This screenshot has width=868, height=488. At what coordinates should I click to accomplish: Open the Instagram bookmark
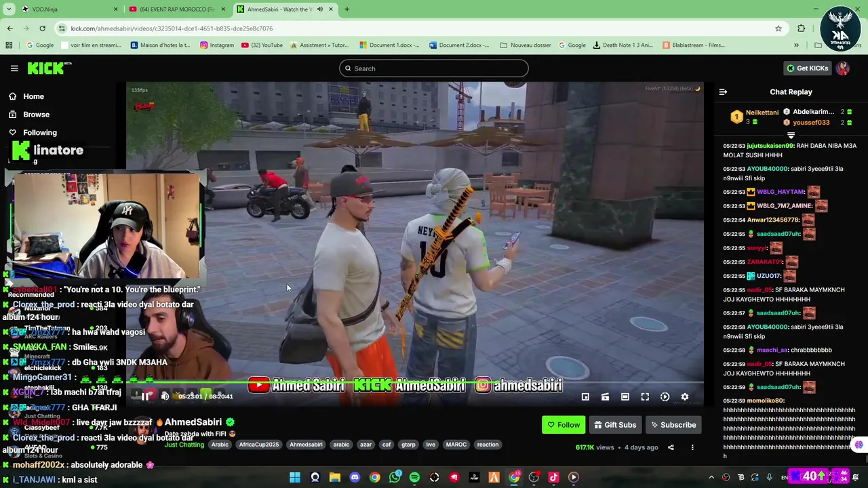[x=217, y=45]
